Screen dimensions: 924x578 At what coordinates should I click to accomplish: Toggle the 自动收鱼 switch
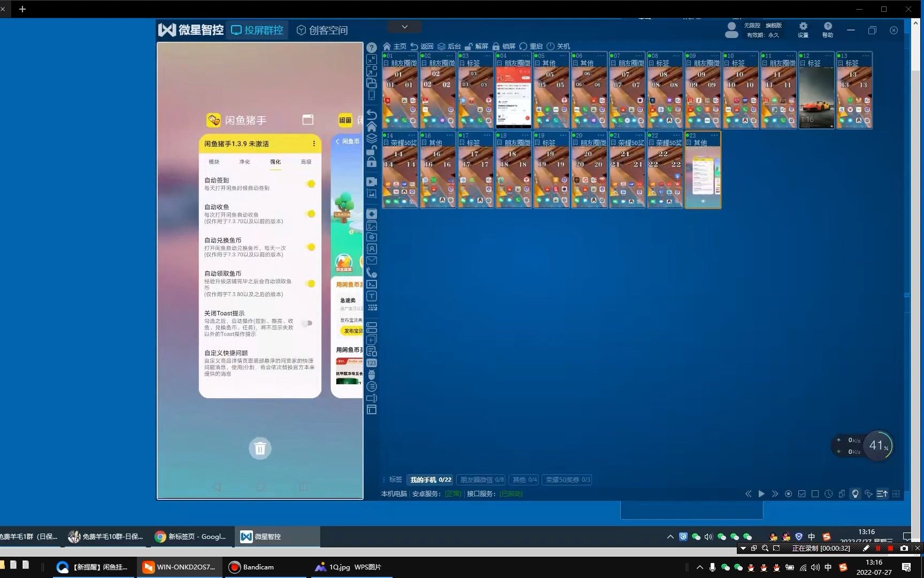click(310, 214)
